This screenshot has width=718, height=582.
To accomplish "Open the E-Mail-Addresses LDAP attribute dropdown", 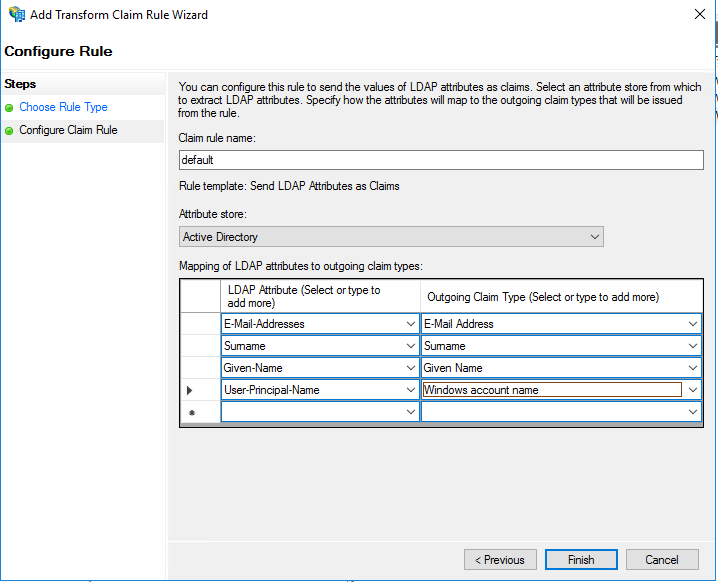I will [x=411, y=324].
